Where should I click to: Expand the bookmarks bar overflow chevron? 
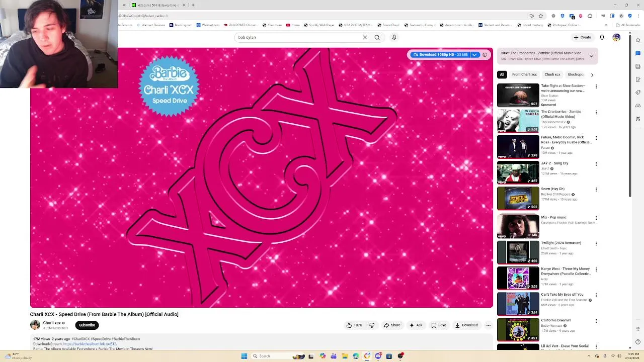coord(606,25)
